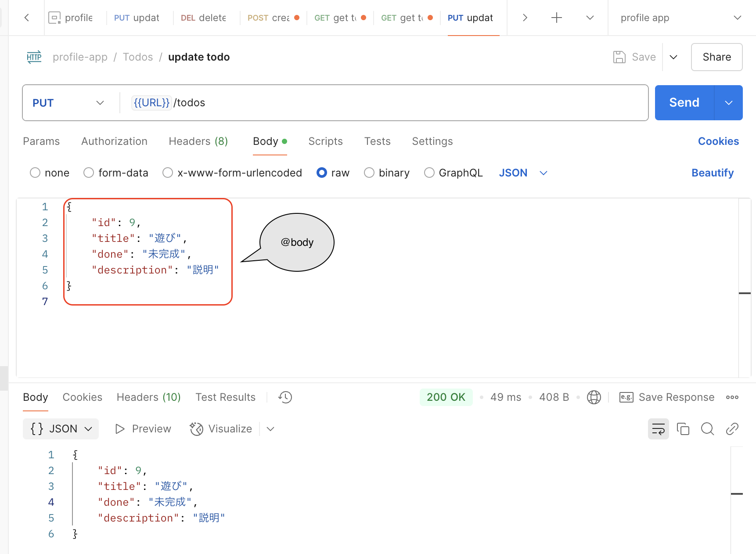Image resolution: width=756 pixels, height=554 pixels.
Task: Open the response Headers (10) tab
Action: click(149, 397)
